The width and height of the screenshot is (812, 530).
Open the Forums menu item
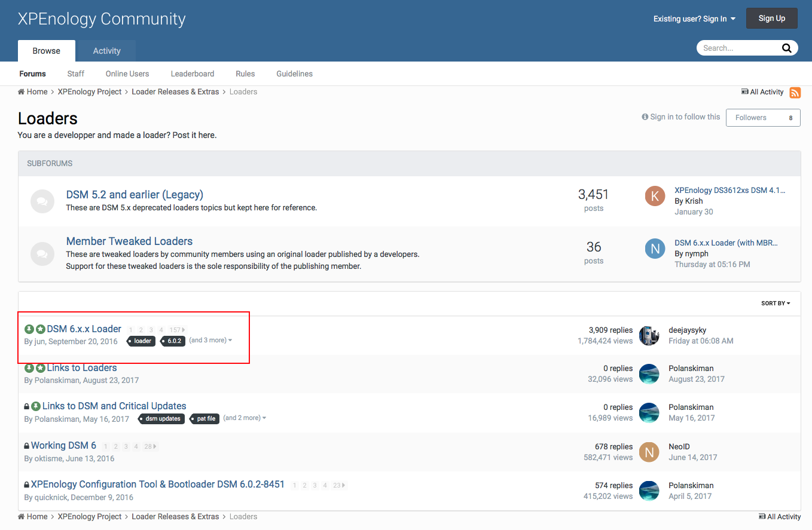[x=32, y=73]
